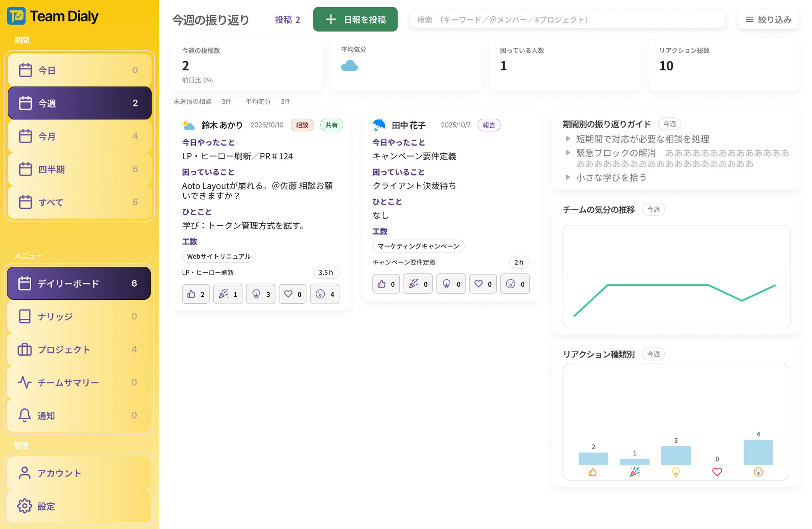Select the 今日 calendar icon in sidebar
The height and width of the screenshot is (529, 812).
[26, 70]
